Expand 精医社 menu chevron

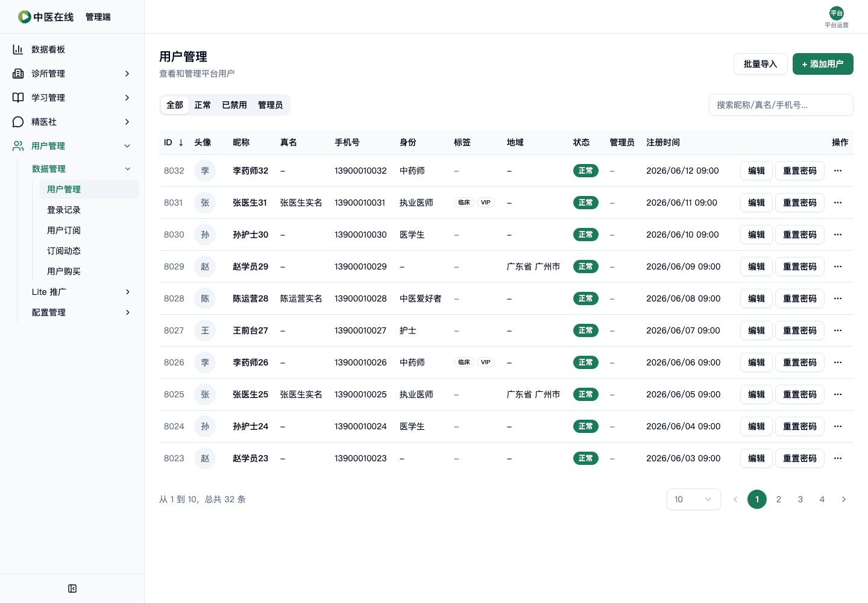coord(127,122)
